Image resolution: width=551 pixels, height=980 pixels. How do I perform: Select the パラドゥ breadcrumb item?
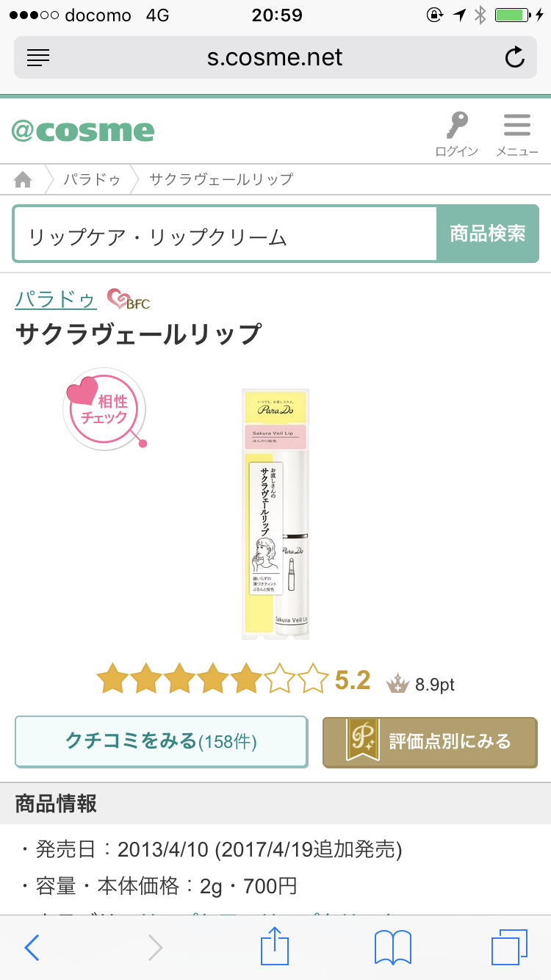click(91, 179)
